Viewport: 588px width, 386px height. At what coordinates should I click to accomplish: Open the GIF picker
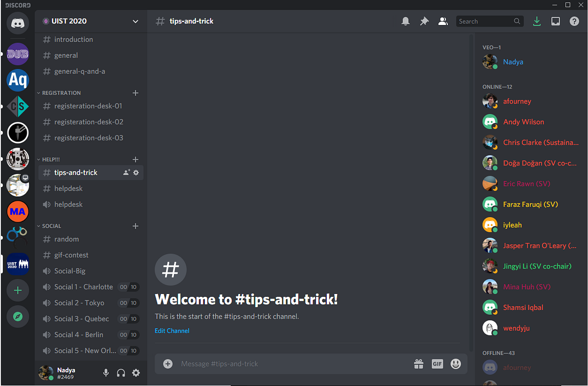[x=437, y=363]
